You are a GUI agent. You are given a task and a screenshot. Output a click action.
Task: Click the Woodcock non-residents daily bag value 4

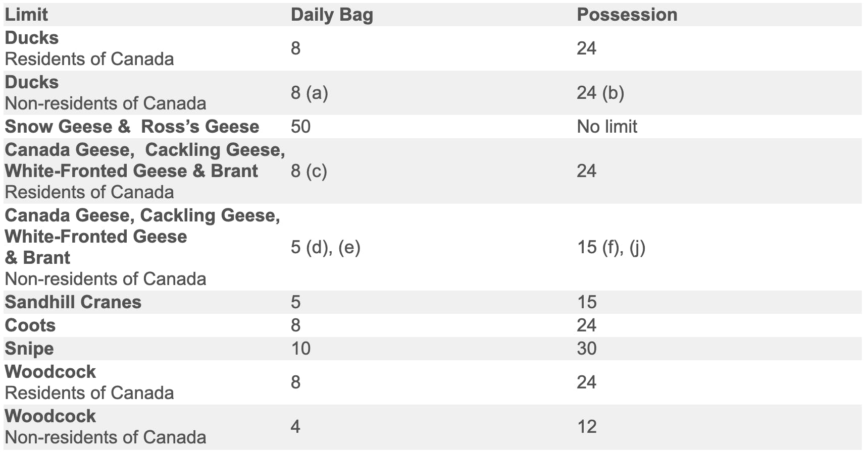295,427
